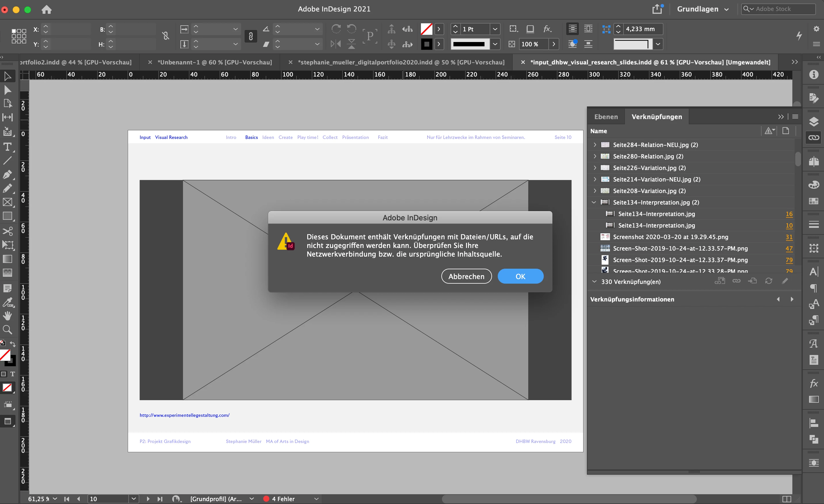Activate the Zoom tool

tap(7, 330)
